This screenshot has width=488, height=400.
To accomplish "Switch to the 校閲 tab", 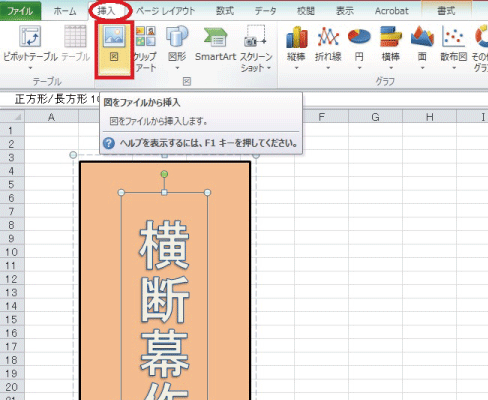I will (306, 11).
